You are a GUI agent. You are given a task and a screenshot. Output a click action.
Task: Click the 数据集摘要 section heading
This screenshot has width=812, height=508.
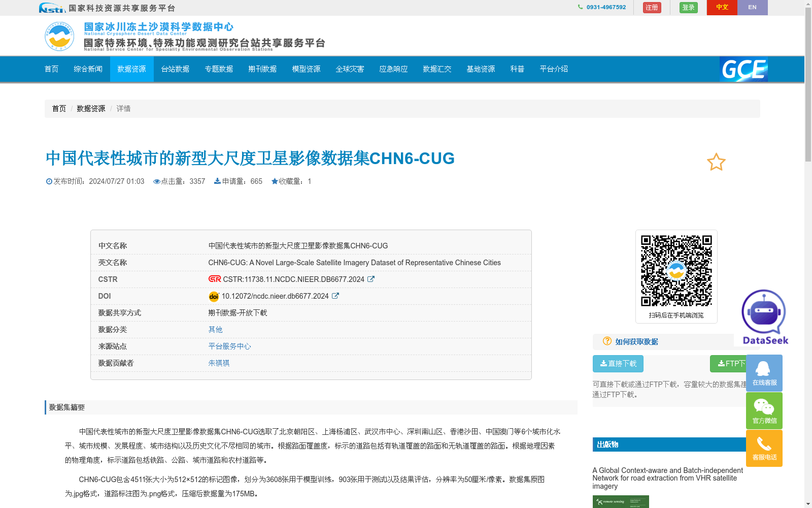click(x=67, y=407)
